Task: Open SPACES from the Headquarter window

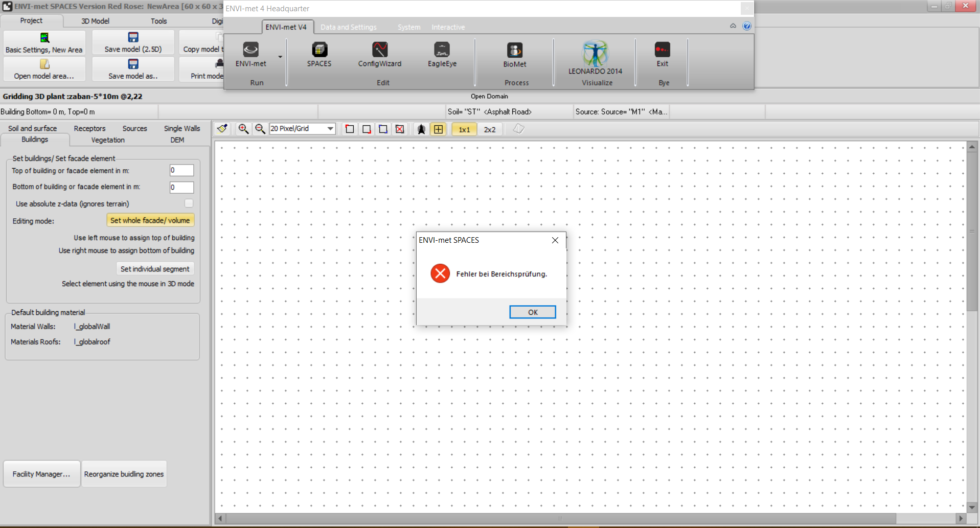Action: pyautogui.click(x=319, y=55)
